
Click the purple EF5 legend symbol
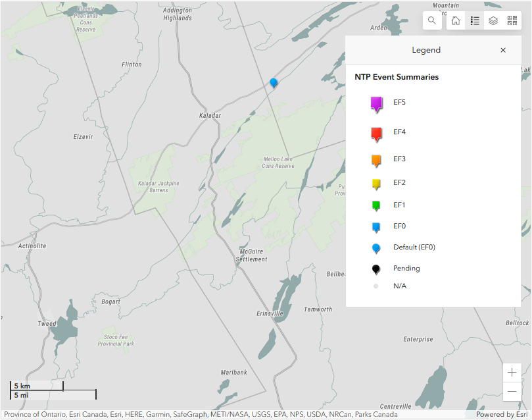coord(376,103)
